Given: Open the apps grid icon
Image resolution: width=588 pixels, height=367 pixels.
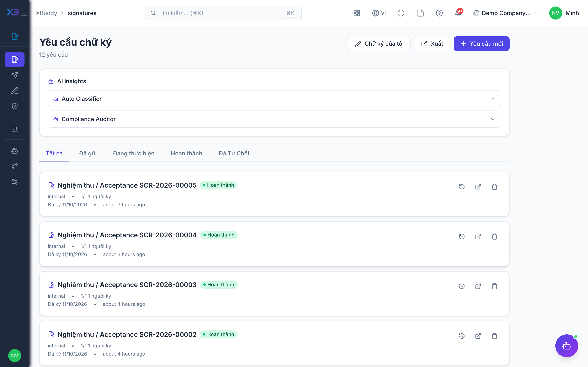Looking at the screenshot, I should 357,13.
